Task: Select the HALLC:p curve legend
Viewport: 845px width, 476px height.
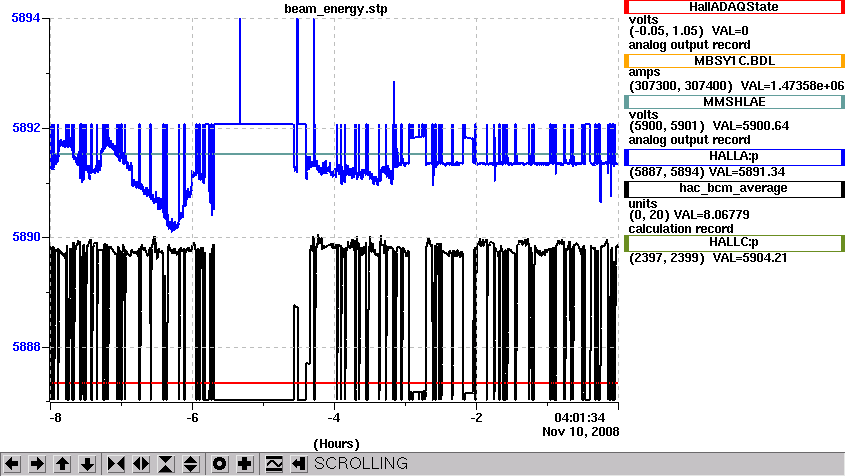Action: 734,243
